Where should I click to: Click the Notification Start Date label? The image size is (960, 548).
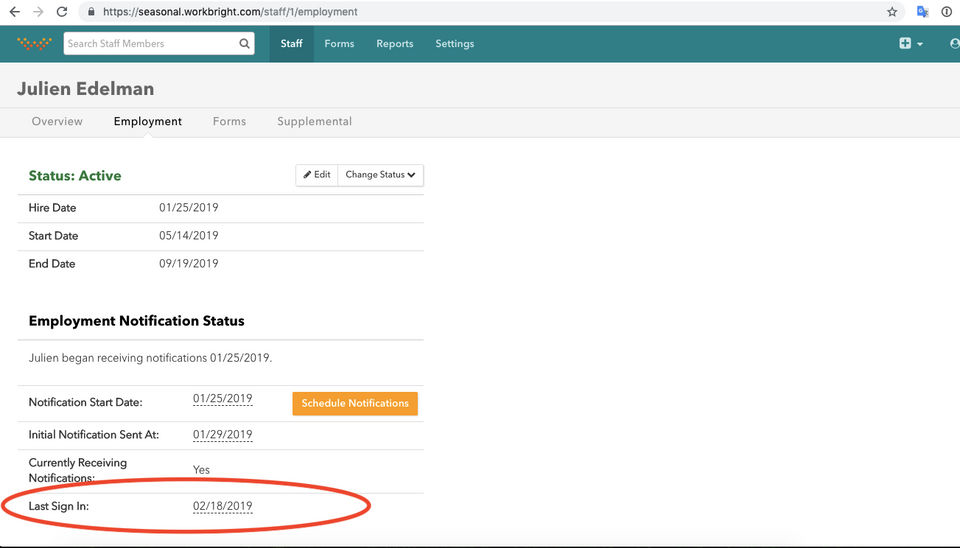[x=86, y=402]
